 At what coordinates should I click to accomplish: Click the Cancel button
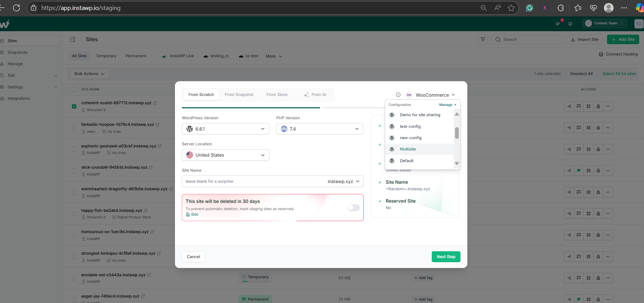point(193,257)
